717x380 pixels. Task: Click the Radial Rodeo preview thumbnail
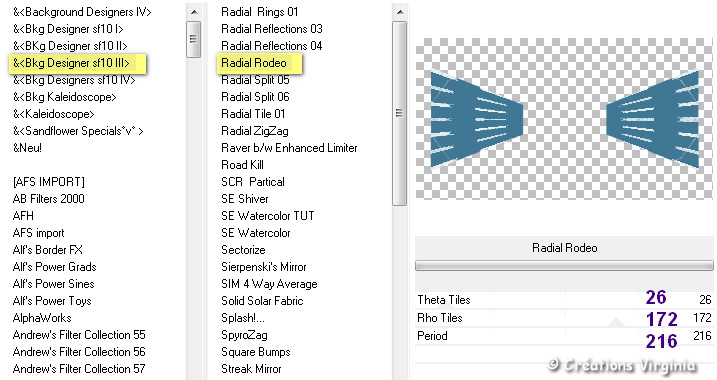point(564,119)
